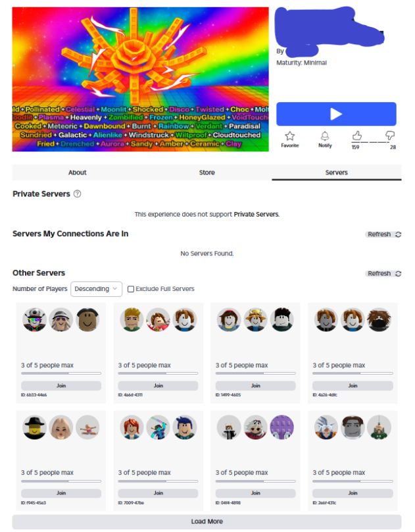Open the Private Servers help question icon

click(77, 194)
